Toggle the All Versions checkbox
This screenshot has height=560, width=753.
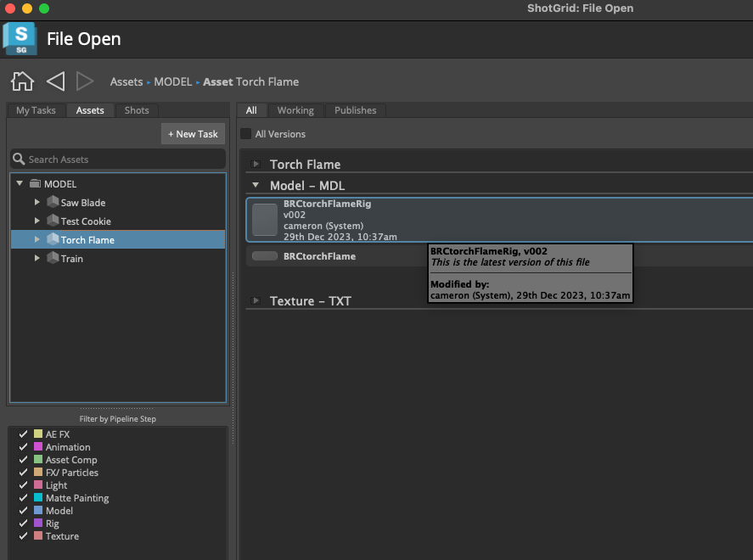pyautogui.click(x=246, y=134)
